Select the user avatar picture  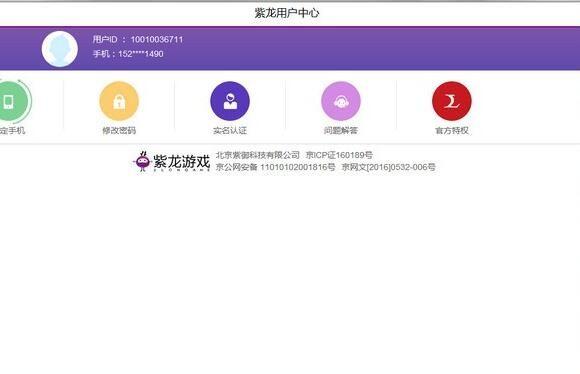point(60,49)
